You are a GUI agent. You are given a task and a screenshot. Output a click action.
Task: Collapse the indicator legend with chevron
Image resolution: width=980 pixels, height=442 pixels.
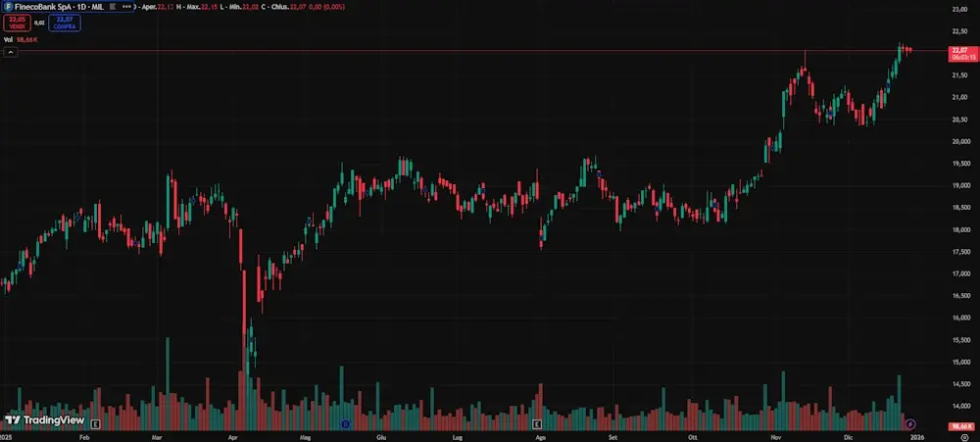[9, 52]
